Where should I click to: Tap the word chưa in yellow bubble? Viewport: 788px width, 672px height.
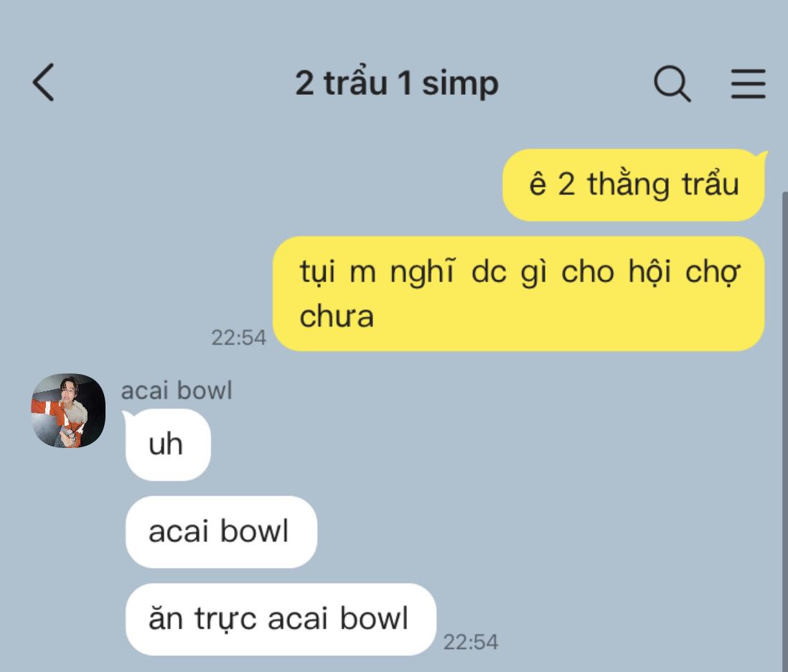(337, 317)
